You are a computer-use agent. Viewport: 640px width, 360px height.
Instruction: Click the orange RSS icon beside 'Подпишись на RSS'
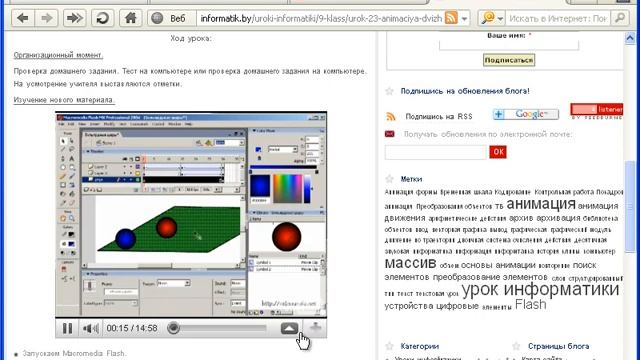(391, 116)
